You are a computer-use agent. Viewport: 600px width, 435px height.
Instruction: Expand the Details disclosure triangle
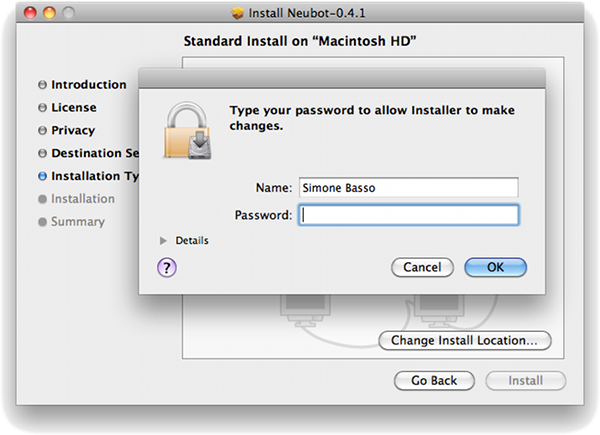163,241
